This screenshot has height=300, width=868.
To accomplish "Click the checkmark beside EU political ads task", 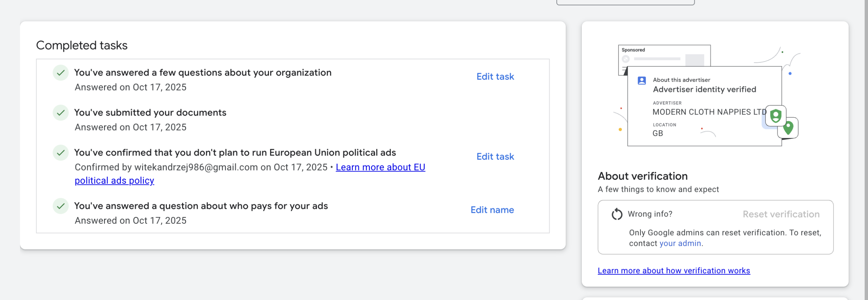I will pyautogui.click(x=61, y=153).
